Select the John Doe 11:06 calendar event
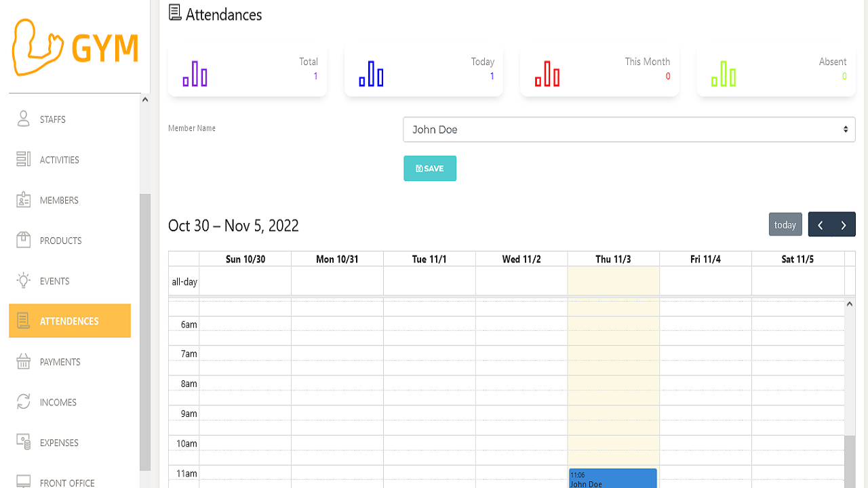Viewport: 868px width, 488px height. point(612,480)
